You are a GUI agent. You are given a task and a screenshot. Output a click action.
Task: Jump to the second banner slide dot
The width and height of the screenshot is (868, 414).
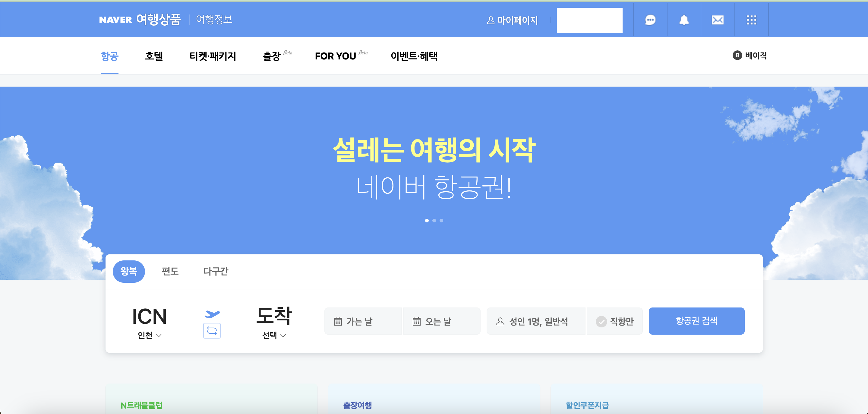tap(434, 221)
